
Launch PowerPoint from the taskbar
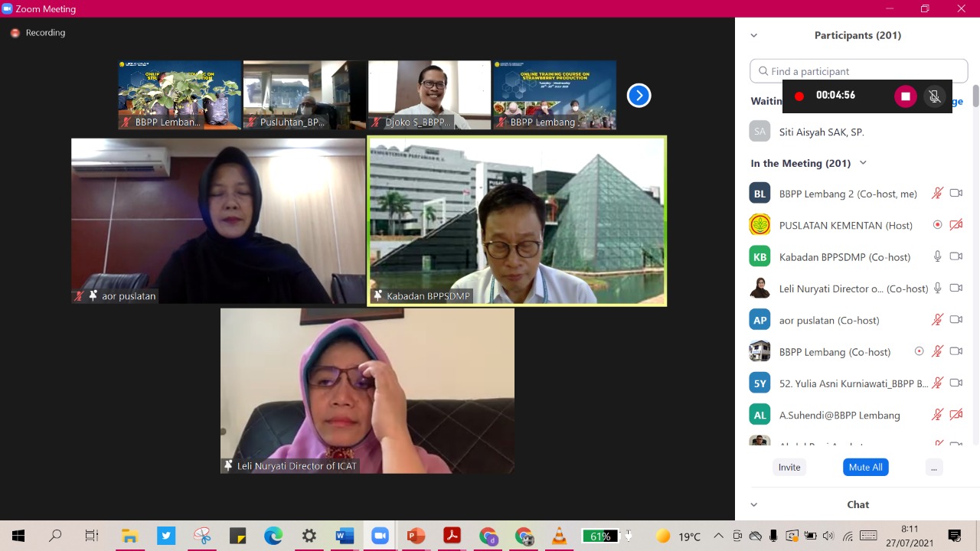(416, 536)
